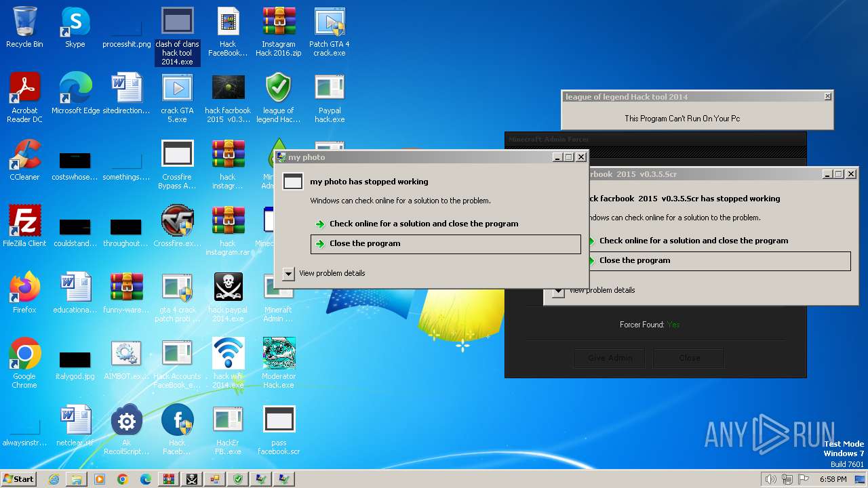Switch to the green shield taskbar item

pyautogui.click(x=238, y=479)
